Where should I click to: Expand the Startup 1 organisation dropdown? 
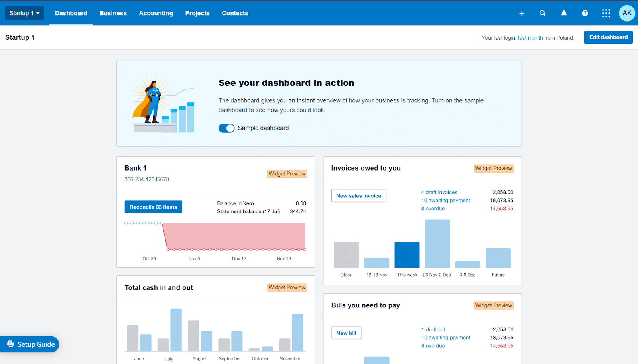pos(24,13)
